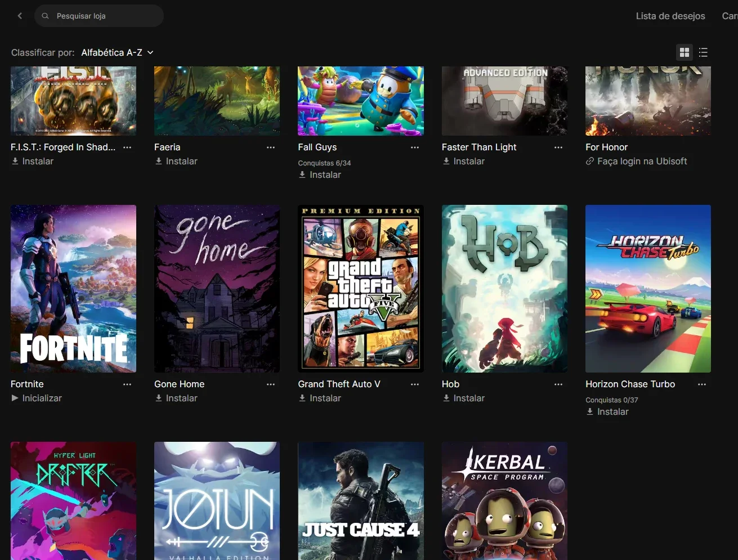Click download icon under Faster Than Light
This screenshot has height=560, width=738.
point(446,161)
